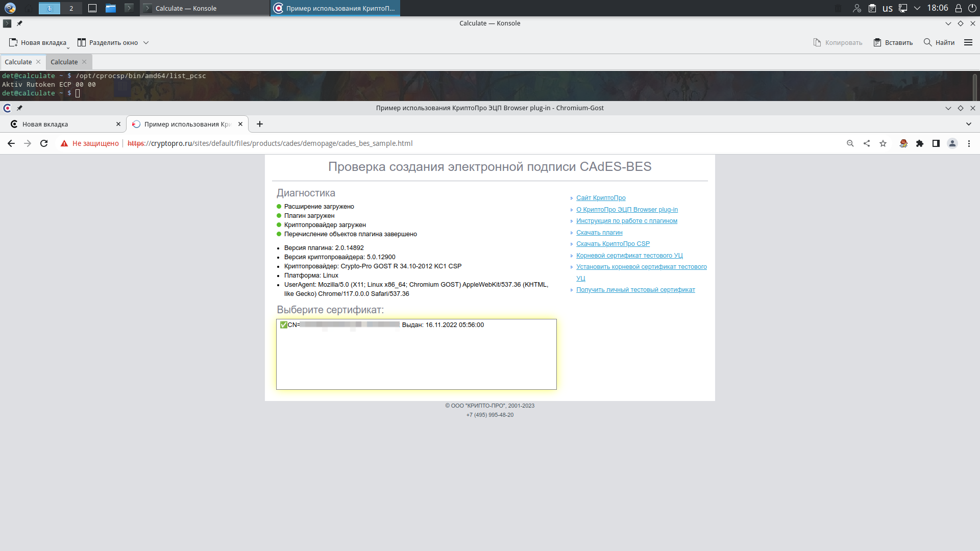Screen dimensions: 980x551
Task: Click the show desktop icon in panel
Action: click(x=92, y=8)
